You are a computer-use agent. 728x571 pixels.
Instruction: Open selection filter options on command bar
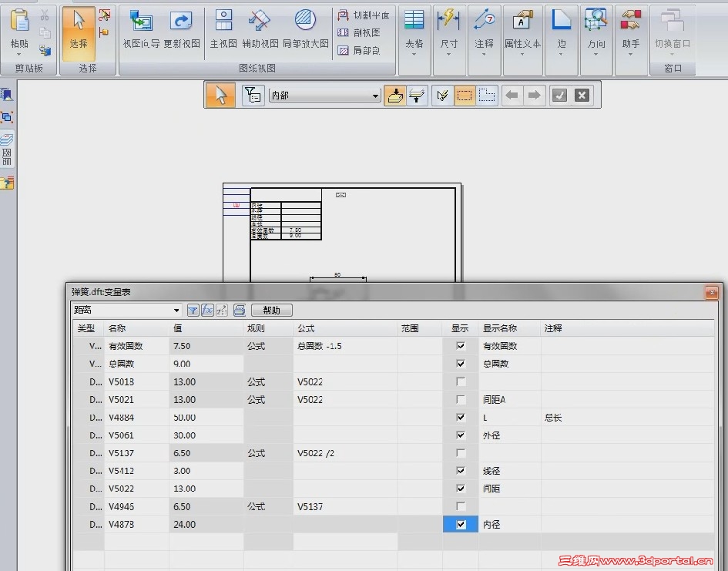point(253,96)
